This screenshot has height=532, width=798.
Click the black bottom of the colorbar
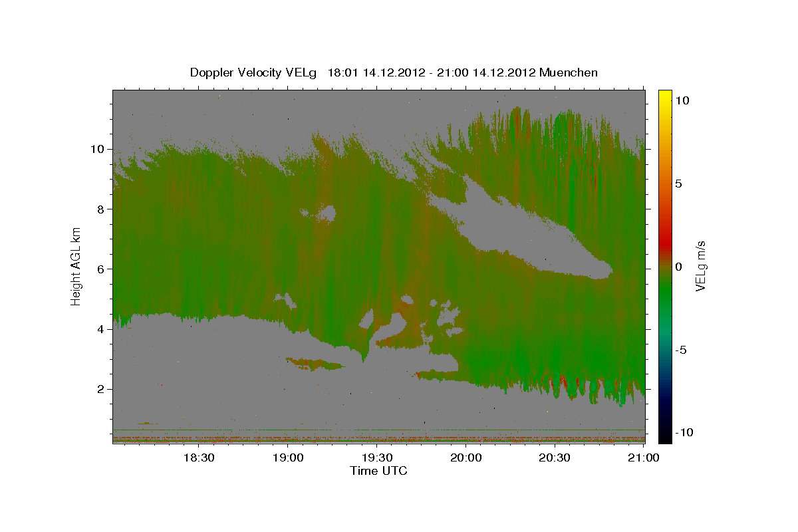pos(664,436)
